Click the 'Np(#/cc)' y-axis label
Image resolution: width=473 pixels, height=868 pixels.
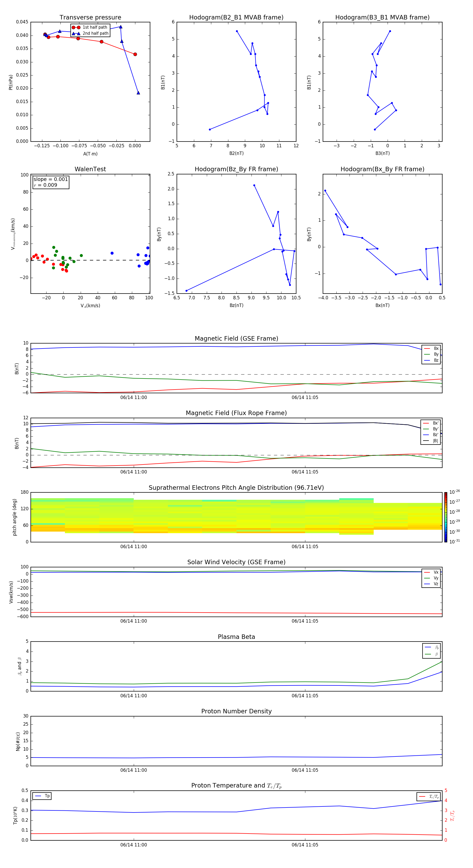coord(18,741)
